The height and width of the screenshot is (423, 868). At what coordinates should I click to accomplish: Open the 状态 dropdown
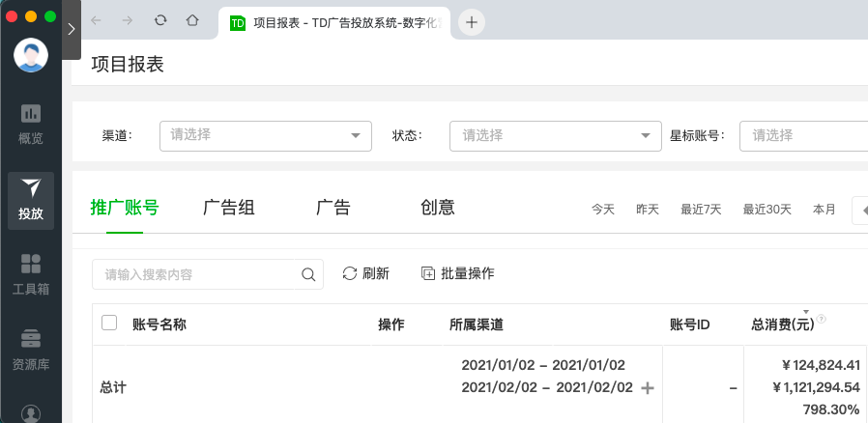click(x=556, y=136)
